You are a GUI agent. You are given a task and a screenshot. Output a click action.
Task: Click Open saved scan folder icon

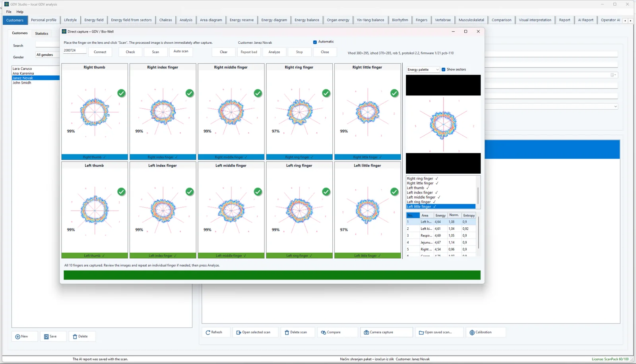click(x=421, y=333)
